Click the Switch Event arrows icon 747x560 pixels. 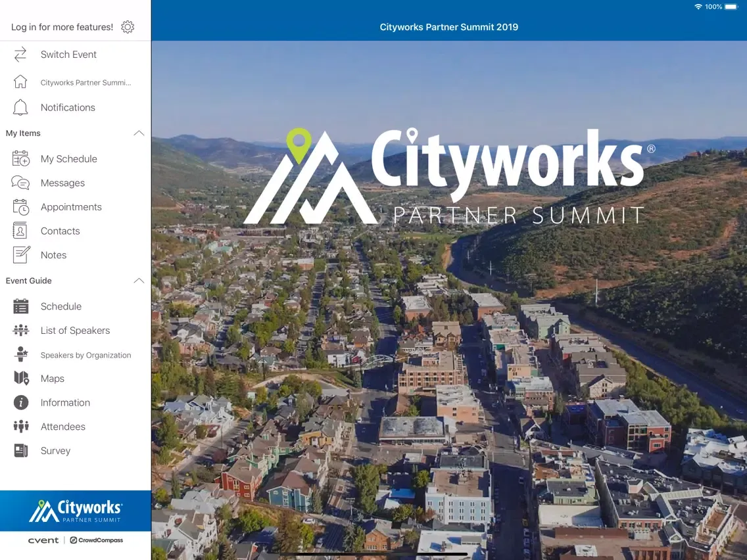point(20,55)
